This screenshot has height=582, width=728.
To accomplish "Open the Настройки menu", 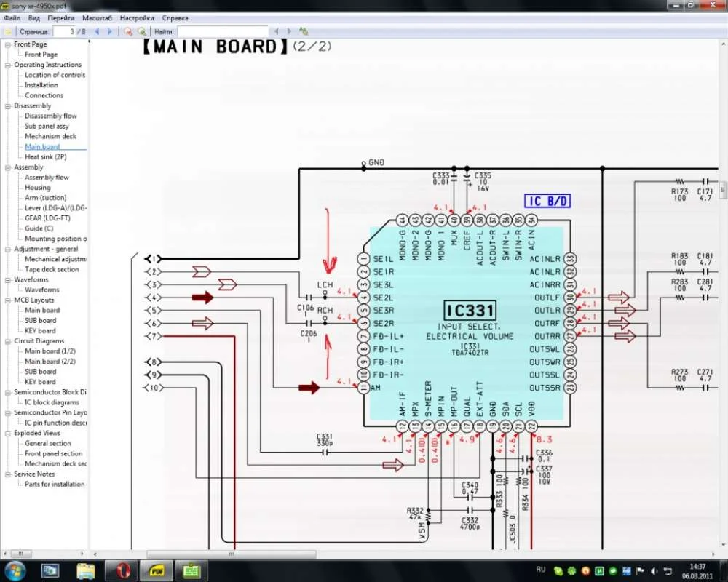I will (137, 18).
